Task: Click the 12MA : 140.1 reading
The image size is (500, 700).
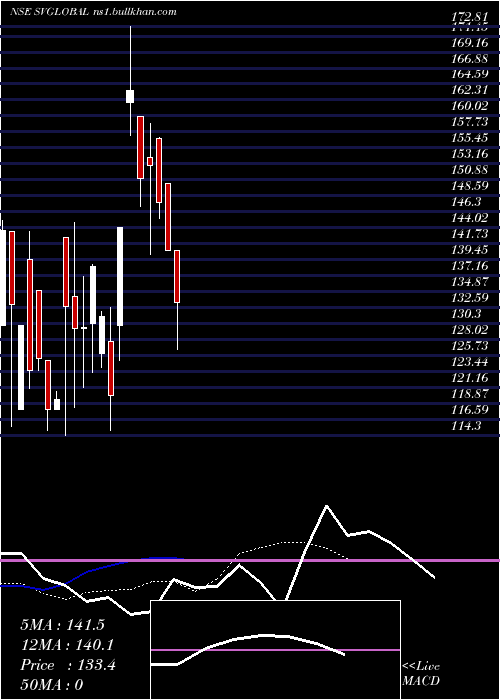Action: tap(67, 645)
